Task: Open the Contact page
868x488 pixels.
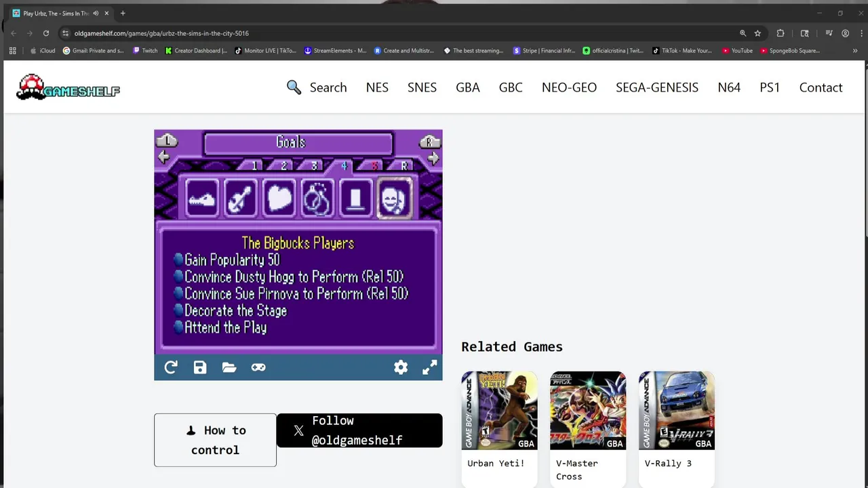Action: (x=821, y=87)
